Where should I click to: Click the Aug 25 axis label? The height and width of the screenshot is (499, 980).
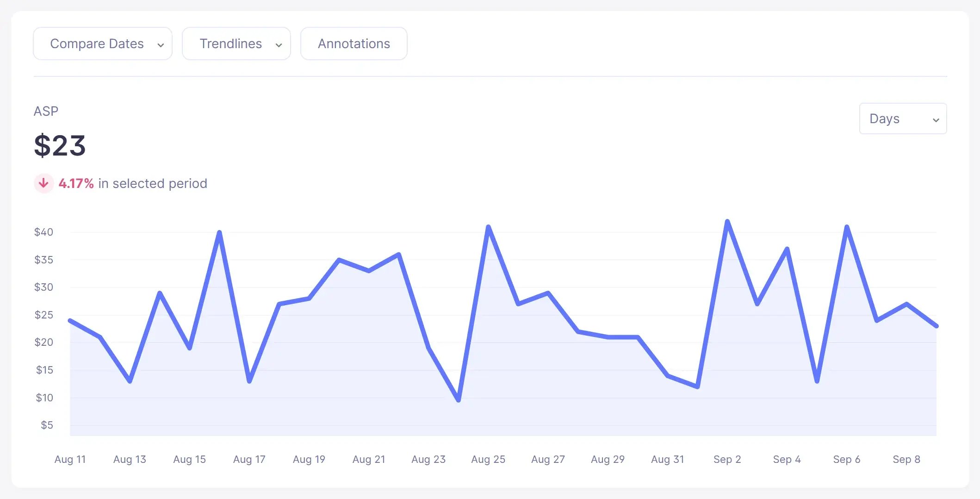click(x=488, y=459)
